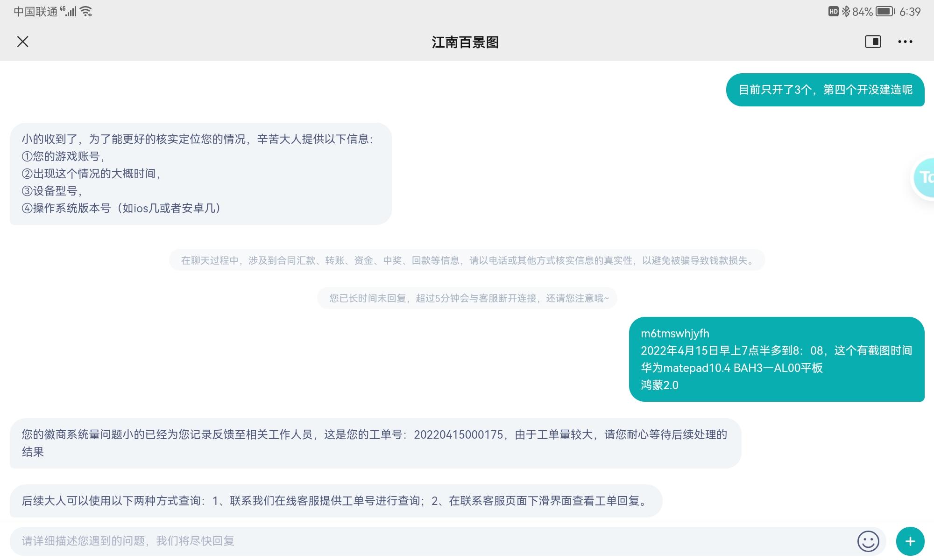Tap the work order number 20220415000175 message
Screen dimensions: 934x560
point(375,443)
